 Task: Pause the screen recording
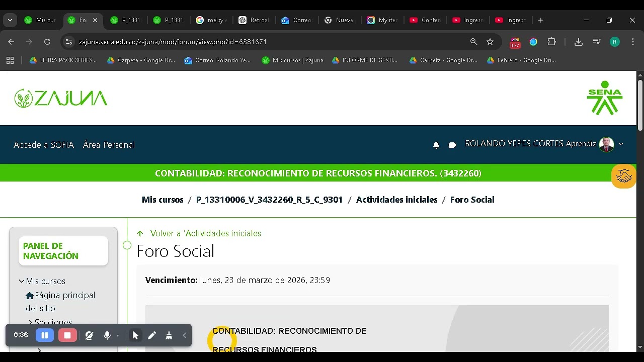coord(44,335)
